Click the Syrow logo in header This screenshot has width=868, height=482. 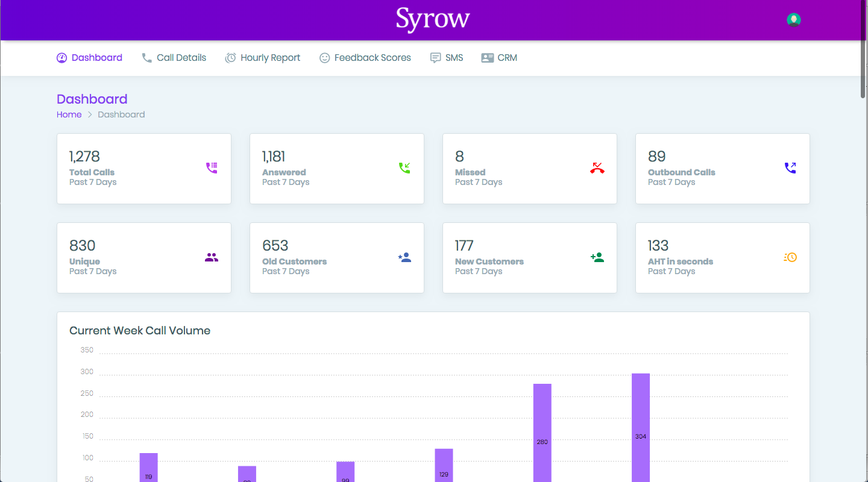433,19
